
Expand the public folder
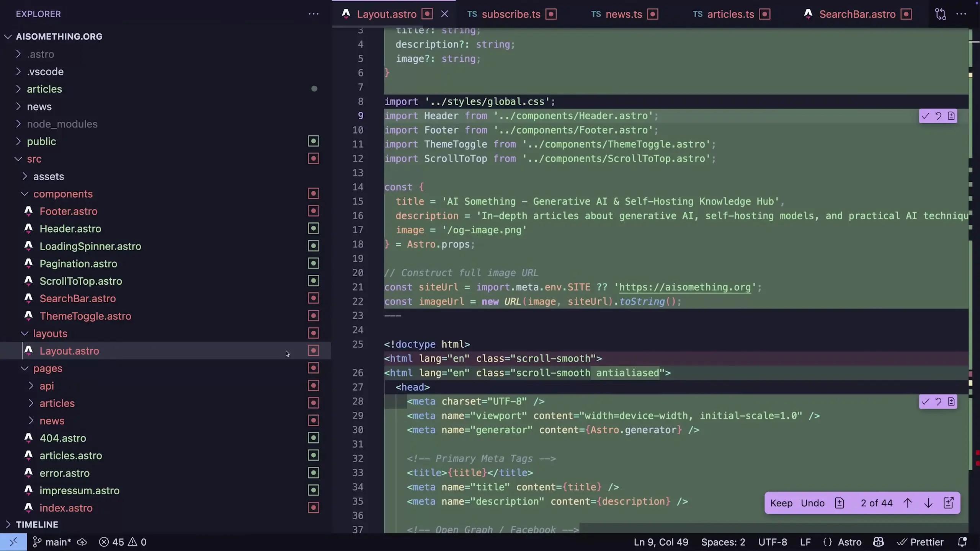165,141
